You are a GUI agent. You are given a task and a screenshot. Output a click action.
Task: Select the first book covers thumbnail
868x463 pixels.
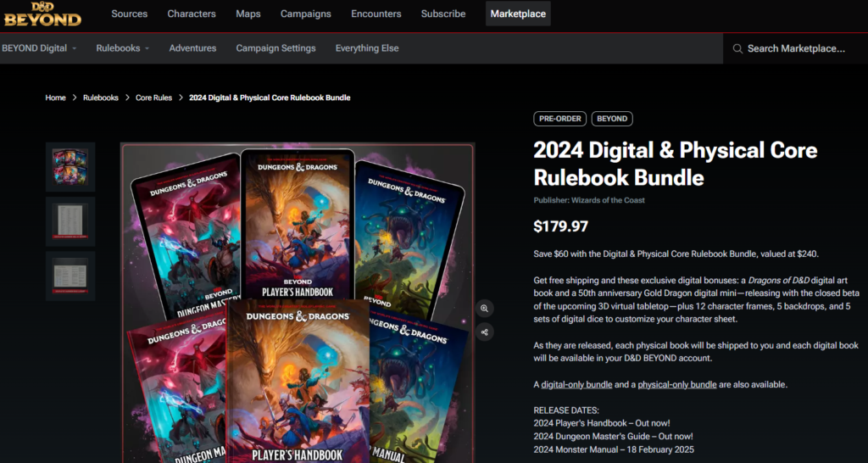(70, 167)
